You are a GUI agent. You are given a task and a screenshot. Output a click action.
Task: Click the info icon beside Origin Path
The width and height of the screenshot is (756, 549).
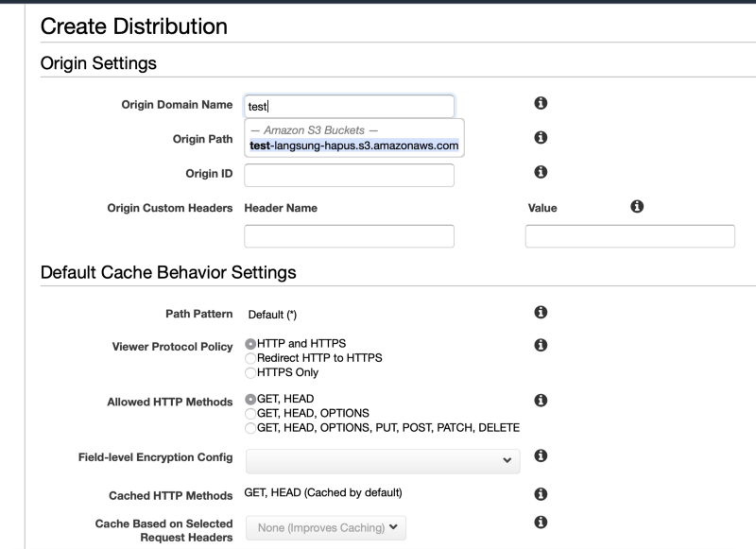click(541, 138)
